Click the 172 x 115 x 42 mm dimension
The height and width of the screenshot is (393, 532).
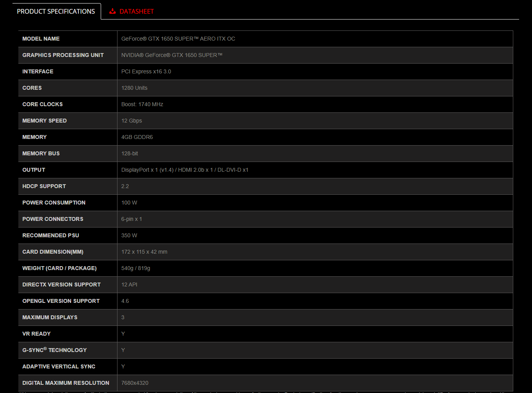(x=144, y=252)
